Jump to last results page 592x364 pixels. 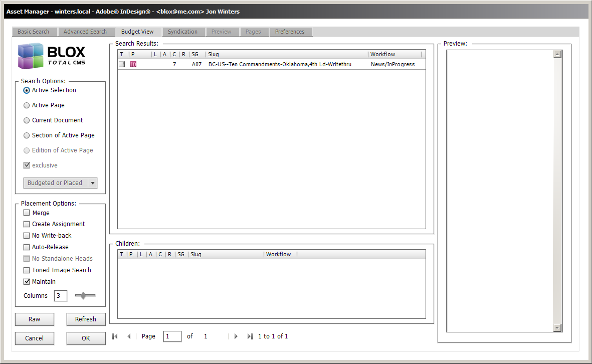[250, 336]
